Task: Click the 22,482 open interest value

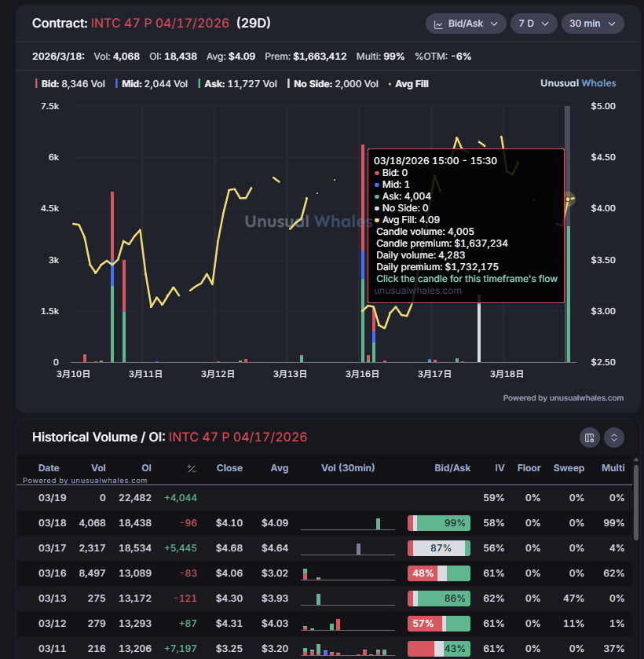Action: coord(135,498)
